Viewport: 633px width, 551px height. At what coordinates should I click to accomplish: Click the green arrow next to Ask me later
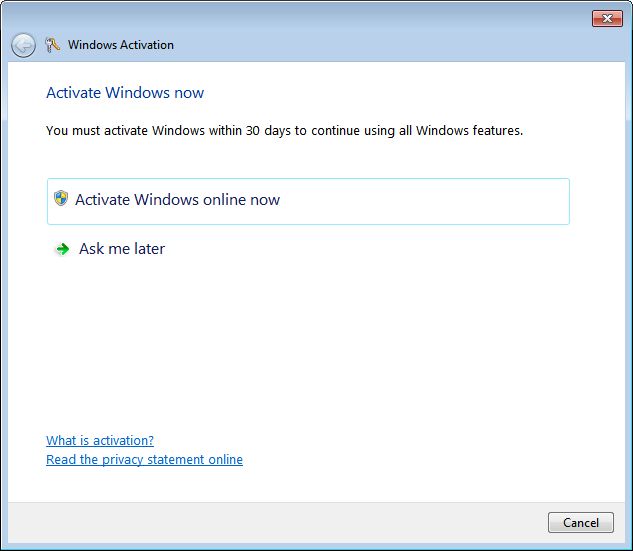coord(63,249)
